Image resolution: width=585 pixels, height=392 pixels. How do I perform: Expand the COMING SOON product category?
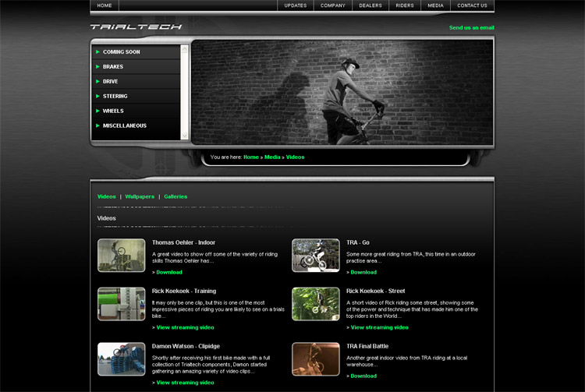pyautogui.click(x=136, y=51)
